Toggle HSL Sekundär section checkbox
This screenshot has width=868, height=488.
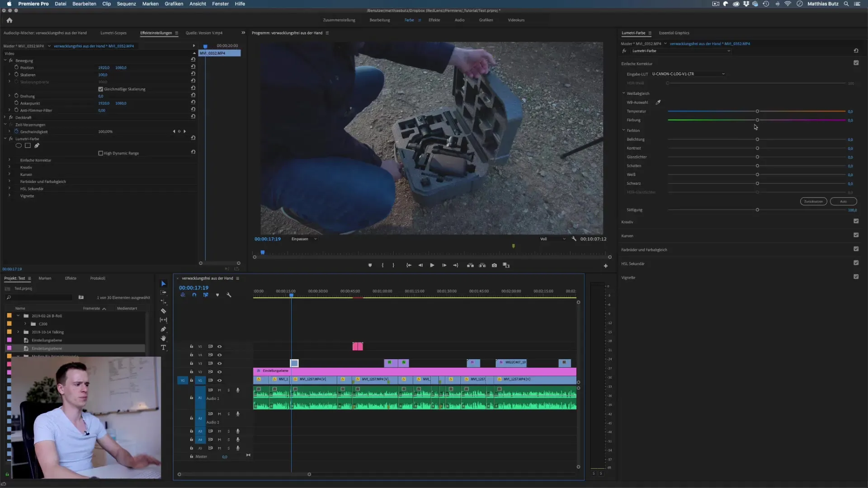point(856,263)
